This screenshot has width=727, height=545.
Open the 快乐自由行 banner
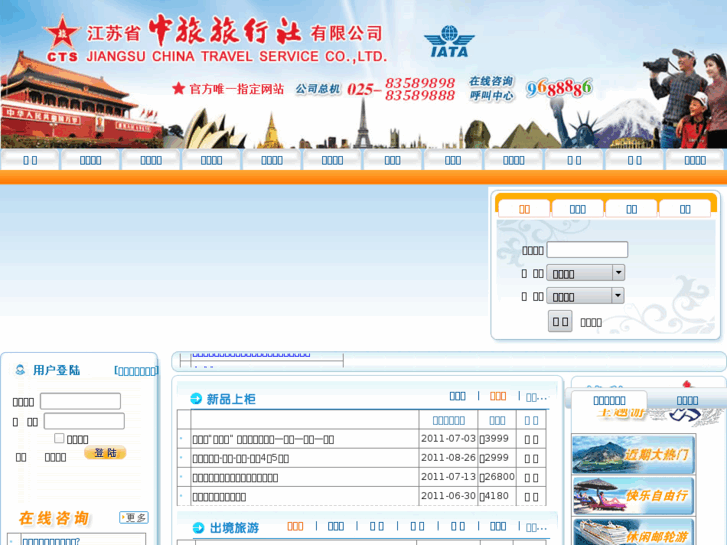pyautogui.click(x=633, y=495)
